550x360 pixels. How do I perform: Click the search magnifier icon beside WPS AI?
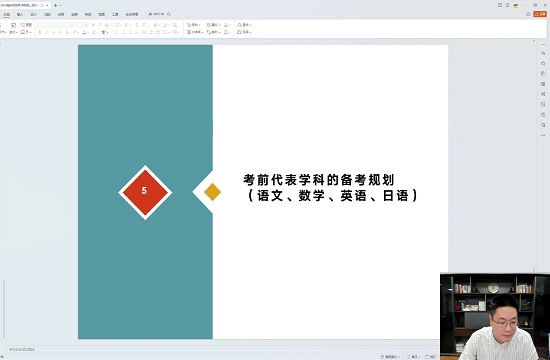click(169, 14)
